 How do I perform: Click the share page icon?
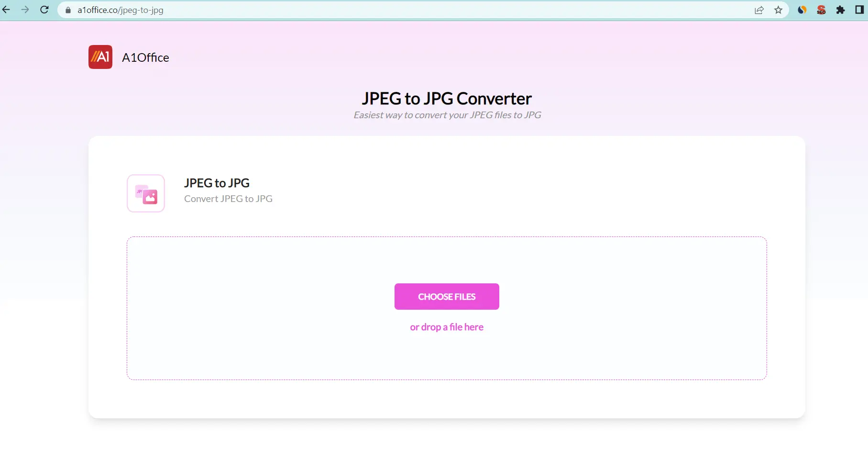click(759, 10)
